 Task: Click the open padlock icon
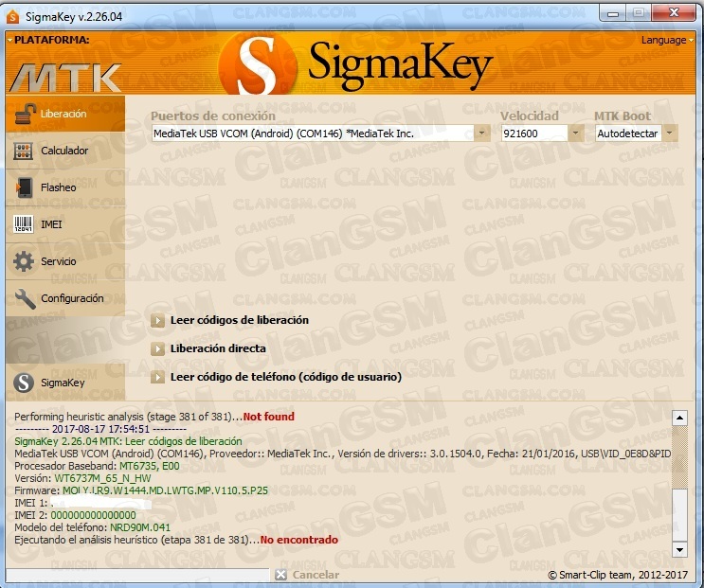pyautogui.click(x=26, y=114)
